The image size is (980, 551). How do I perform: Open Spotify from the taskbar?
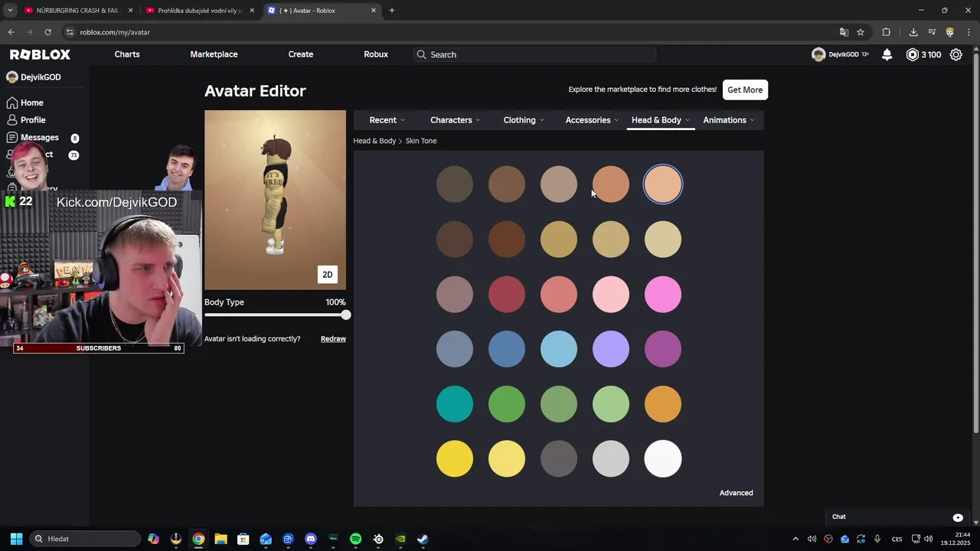click(355, 539)
